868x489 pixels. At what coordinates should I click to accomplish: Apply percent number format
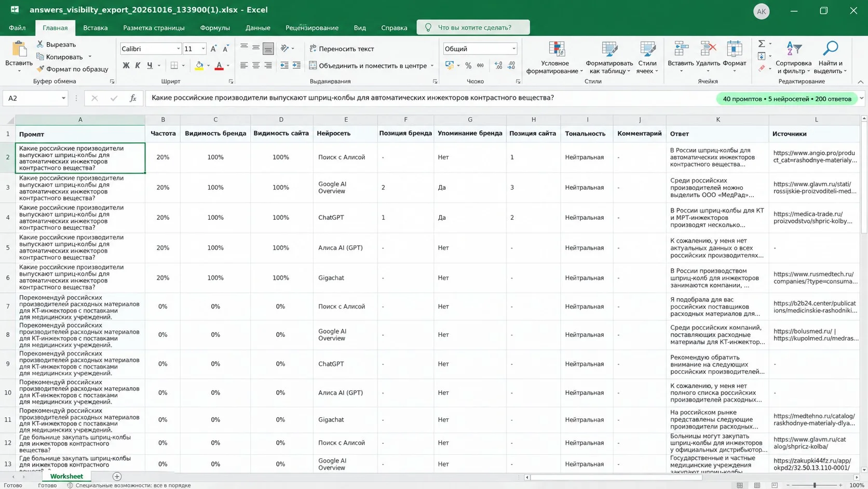tap(468, 65)
